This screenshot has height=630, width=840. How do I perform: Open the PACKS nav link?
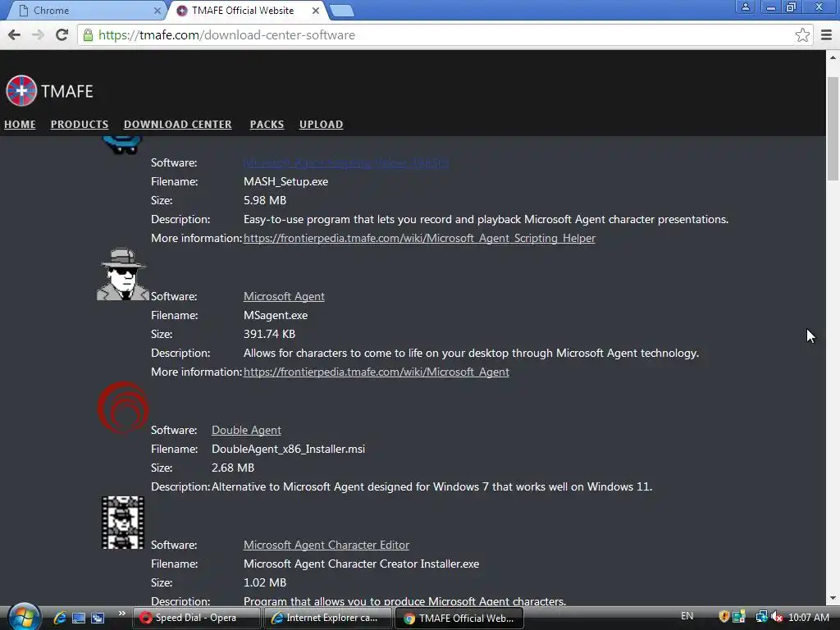coord(267,125)
